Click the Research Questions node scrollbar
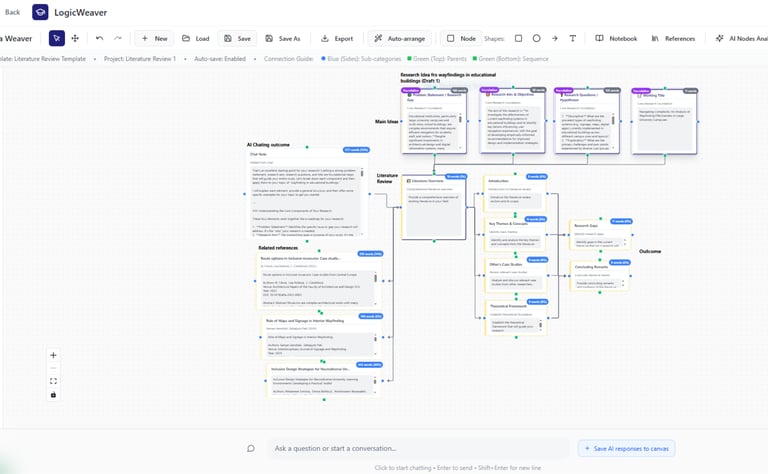This screenshot has height=474, width=768. pos(613,131)
